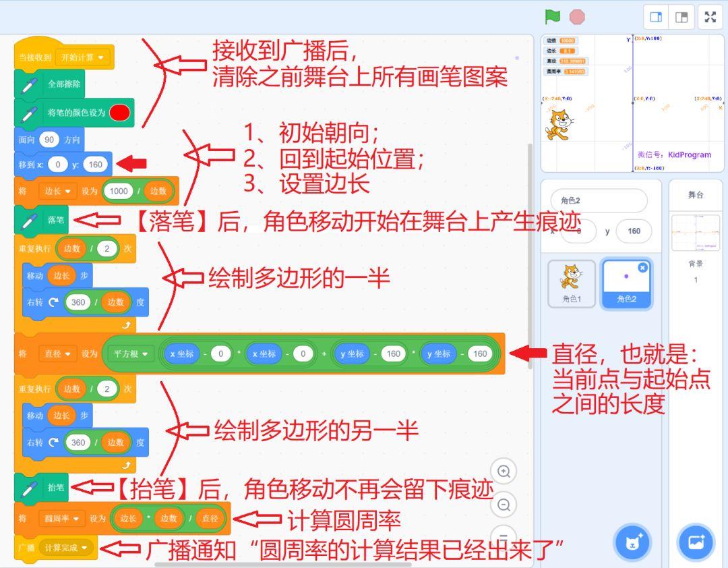This screenshot has width=728, height=568.
Task: Zoom in the script workspace
Action: point(504,472)
